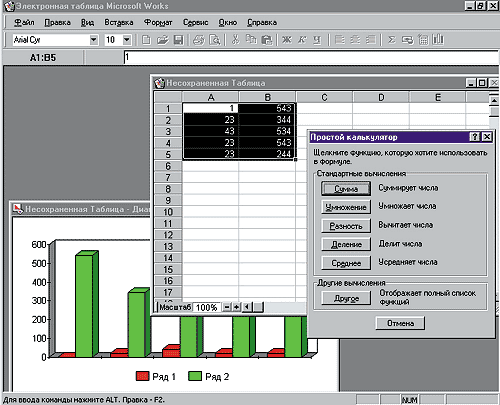Viewport: 500px width, 405px height.
Task: Select column C header
Action: click(324, 97)
